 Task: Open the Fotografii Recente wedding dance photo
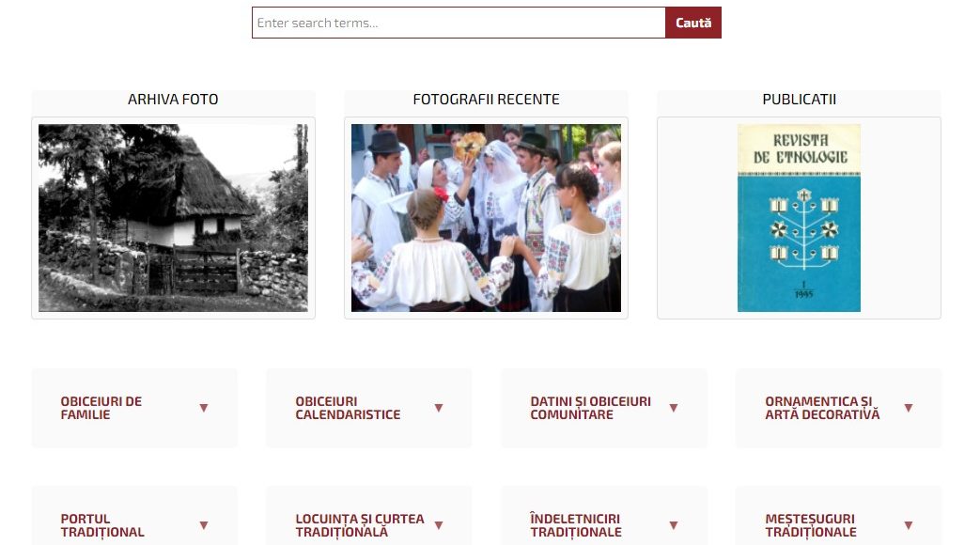(x=487, y=217)
